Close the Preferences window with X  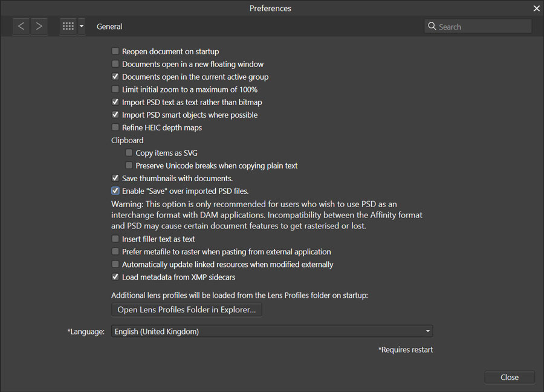[536, 8]
